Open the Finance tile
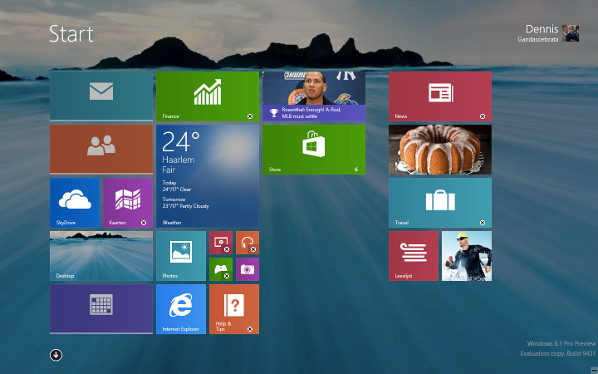The height and width of the screenshot is (374, 598). 207,96
